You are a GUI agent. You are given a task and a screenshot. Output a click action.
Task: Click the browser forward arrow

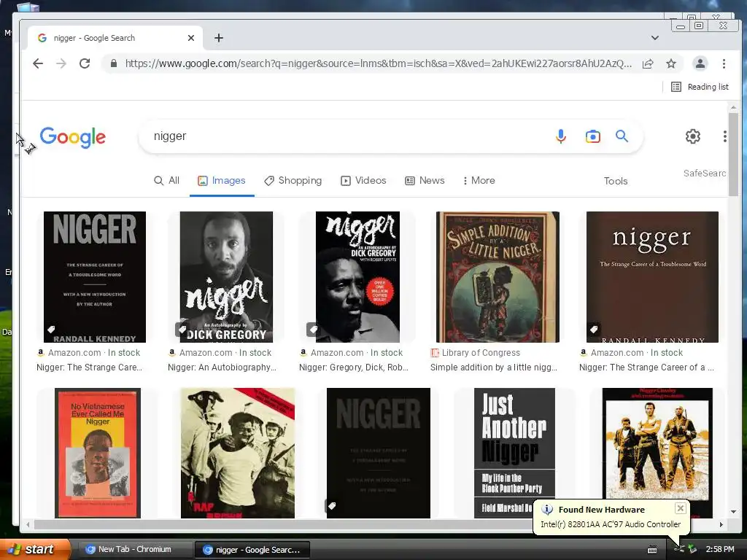point(61,63)
